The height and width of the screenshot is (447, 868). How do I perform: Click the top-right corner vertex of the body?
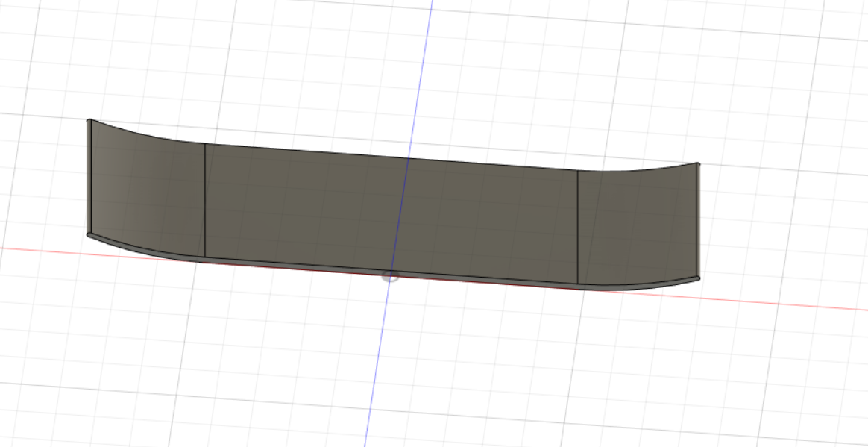pyautogui.click(x=699, y=163)
